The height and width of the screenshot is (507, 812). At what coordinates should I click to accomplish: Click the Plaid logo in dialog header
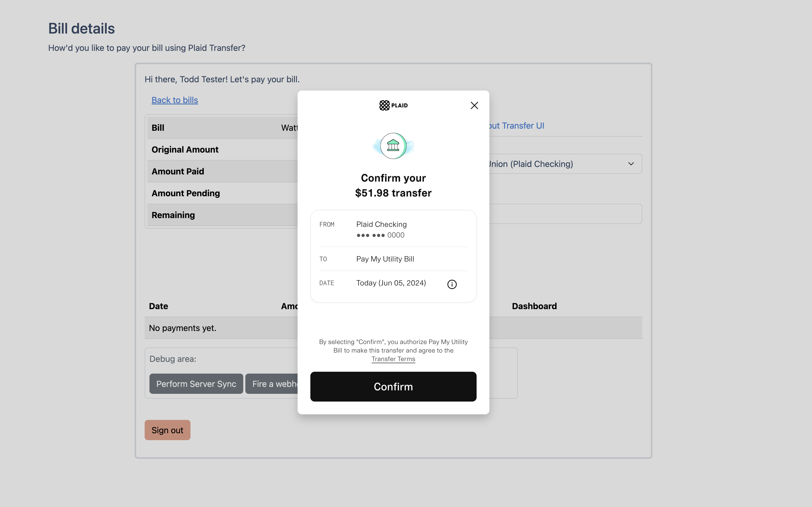pos(393,105)
